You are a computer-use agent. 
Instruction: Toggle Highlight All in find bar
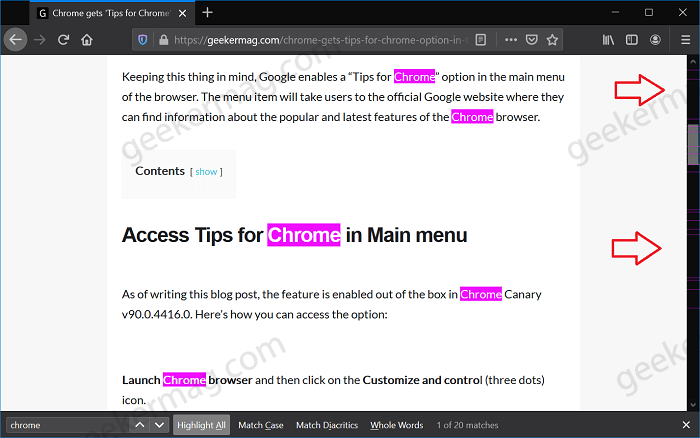click(x=201, y=425)
